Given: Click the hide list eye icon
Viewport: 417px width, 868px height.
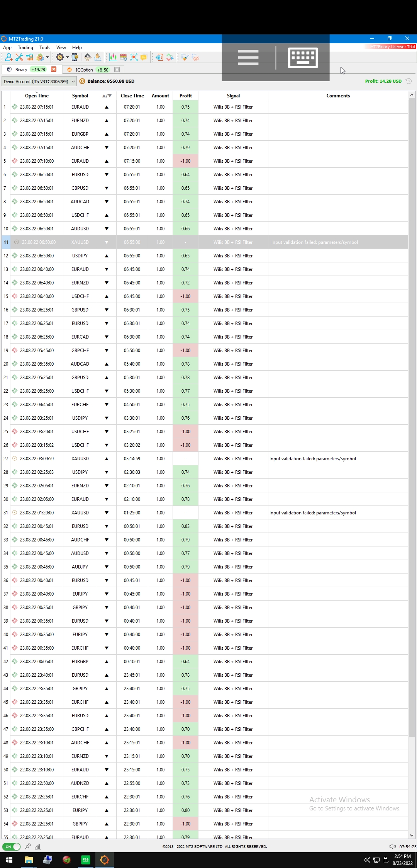Looking at the screenshot, I should click(x=196, y=58).
